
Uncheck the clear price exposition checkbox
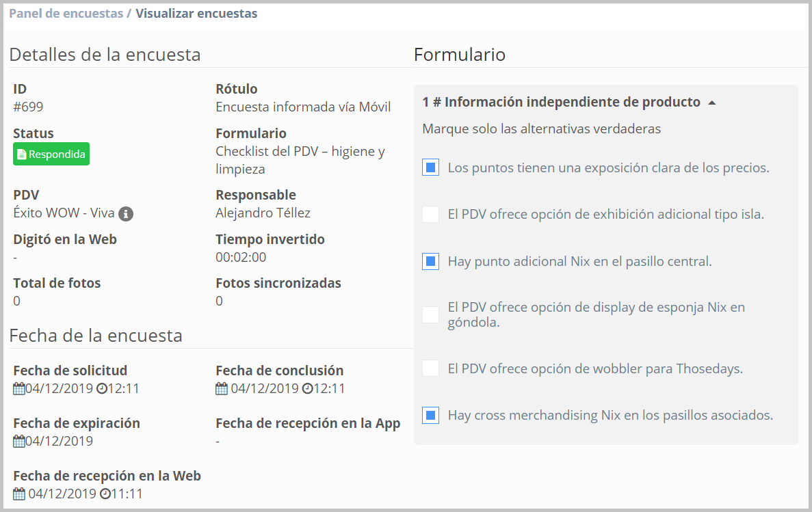pyautogui.click(x=430, y=167)
